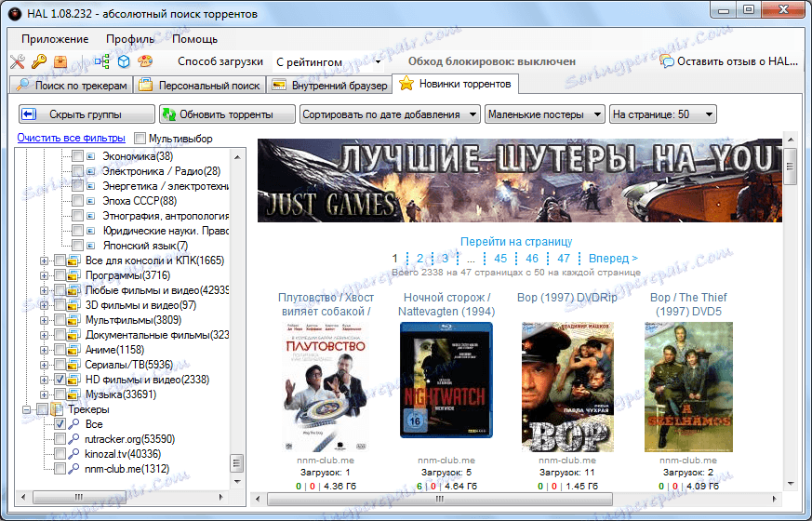Click the Трекеры folder icon
Screen dimensions: 812x521
click(x=57, y=409)
